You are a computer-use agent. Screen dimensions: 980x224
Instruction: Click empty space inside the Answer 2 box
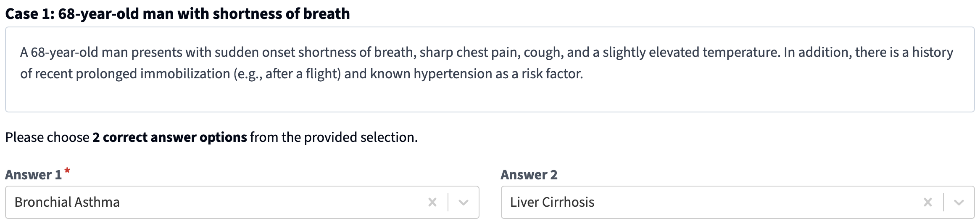[756, 203]
